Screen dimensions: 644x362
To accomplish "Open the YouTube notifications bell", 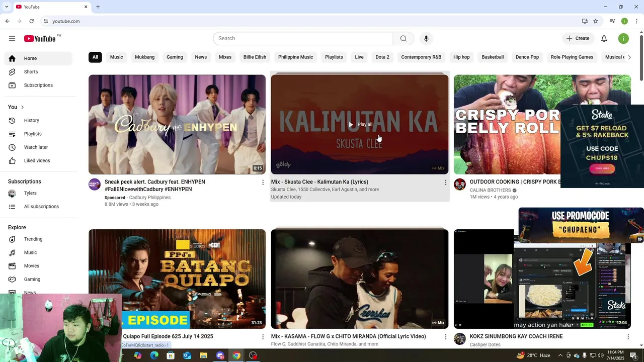I will [x=604, y=39].
